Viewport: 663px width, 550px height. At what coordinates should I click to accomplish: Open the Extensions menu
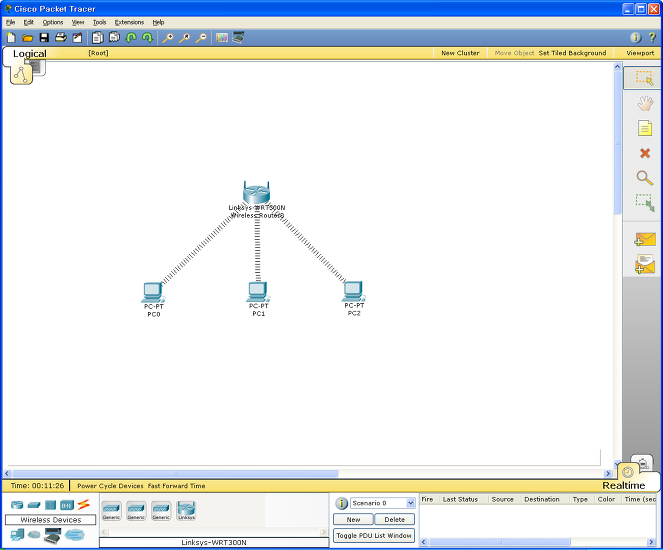pyautogui.click(x=129, y=22)
